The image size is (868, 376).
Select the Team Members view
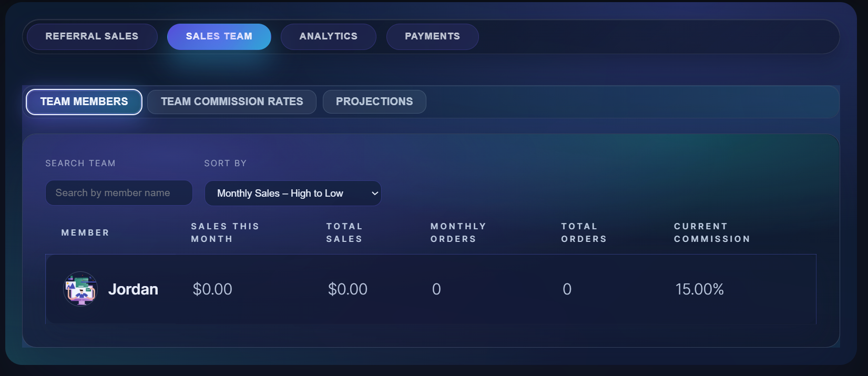84,101
